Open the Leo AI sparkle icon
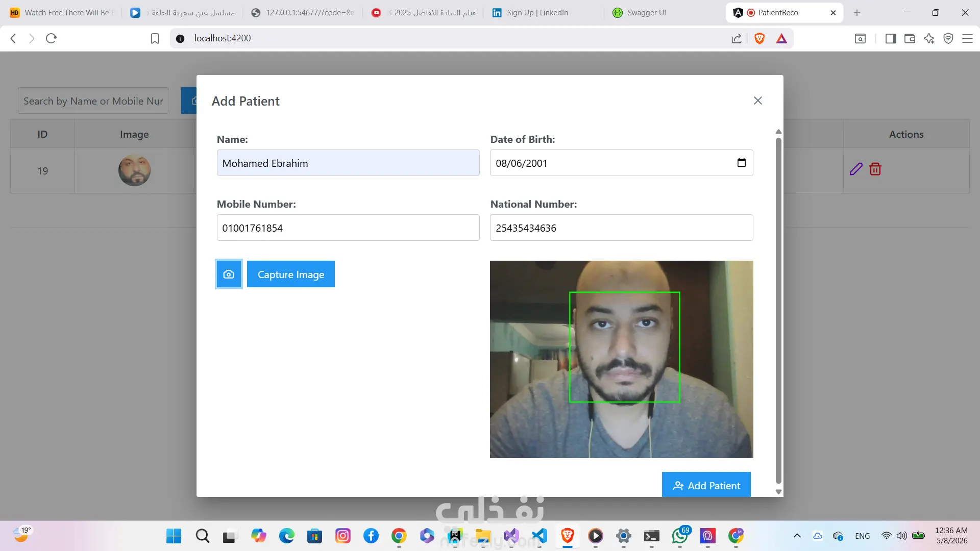Screen dimensions: 980x551 pyautogui.click(x=929, y=38)
